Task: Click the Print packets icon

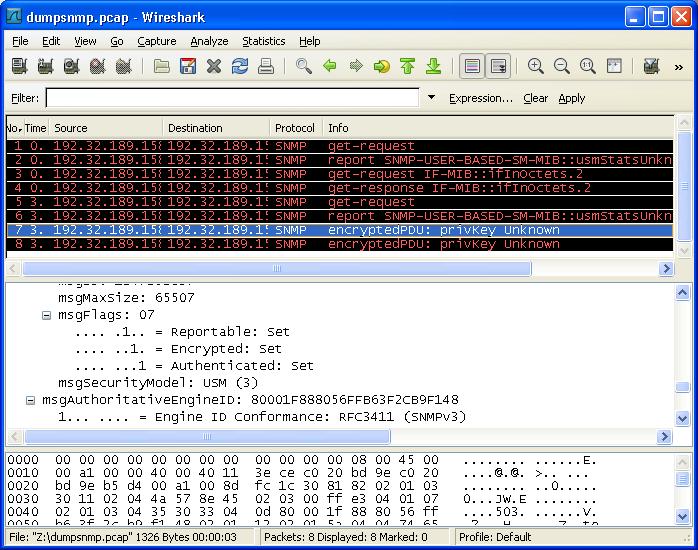Action: coord(266,67)
